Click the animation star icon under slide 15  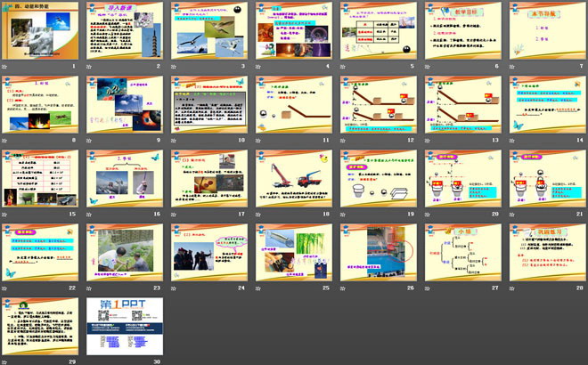click(x=4, y=214)
